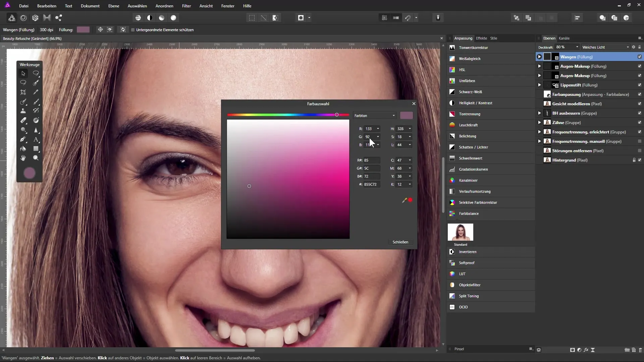
Task: Choose the Eraser brush tool
Action: click(x=23, y=120)
